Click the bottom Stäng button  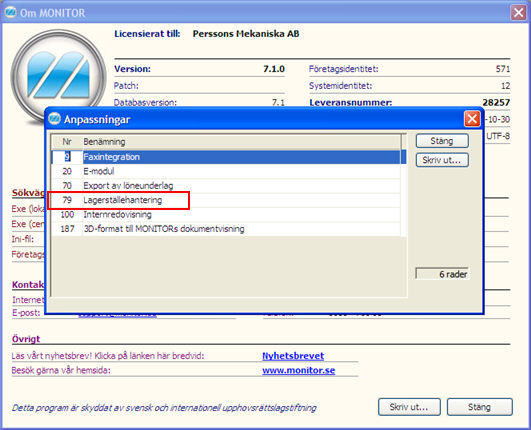tap(480, 407)
